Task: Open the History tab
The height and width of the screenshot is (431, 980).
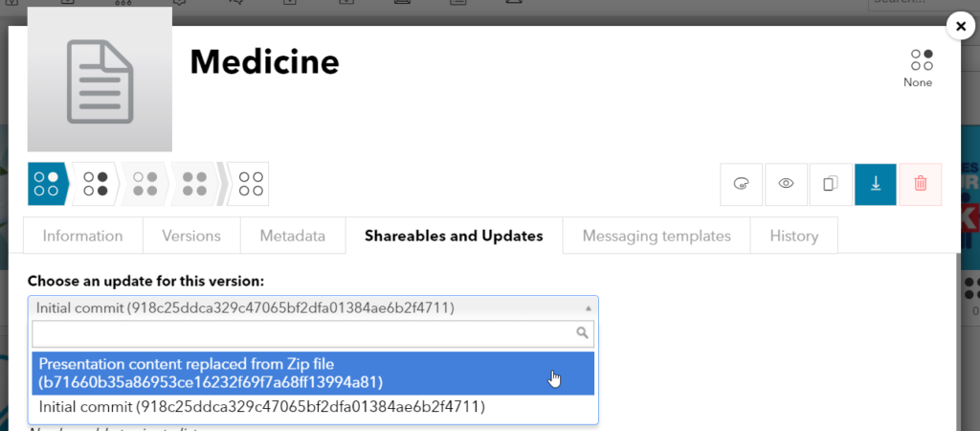Action: [793, 236]
